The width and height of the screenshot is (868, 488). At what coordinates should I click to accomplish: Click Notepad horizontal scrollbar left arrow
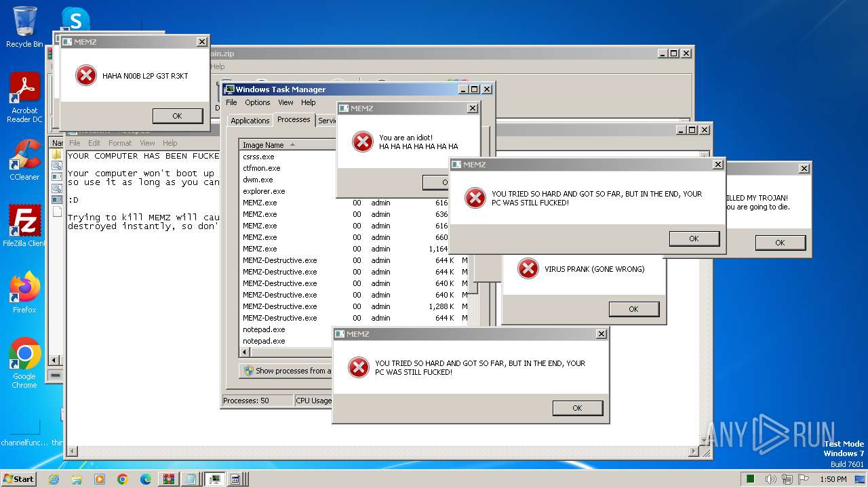pos(72,451)
